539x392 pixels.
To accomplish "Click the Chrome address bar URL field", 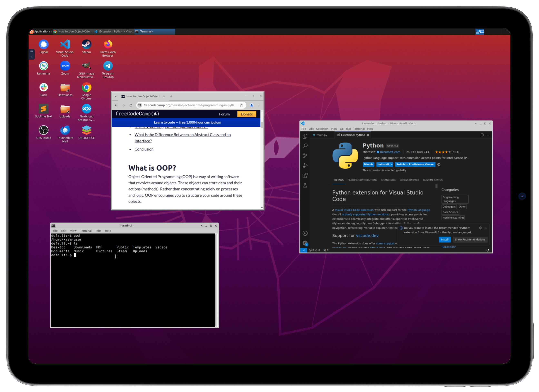I will (x=190, y=105).
